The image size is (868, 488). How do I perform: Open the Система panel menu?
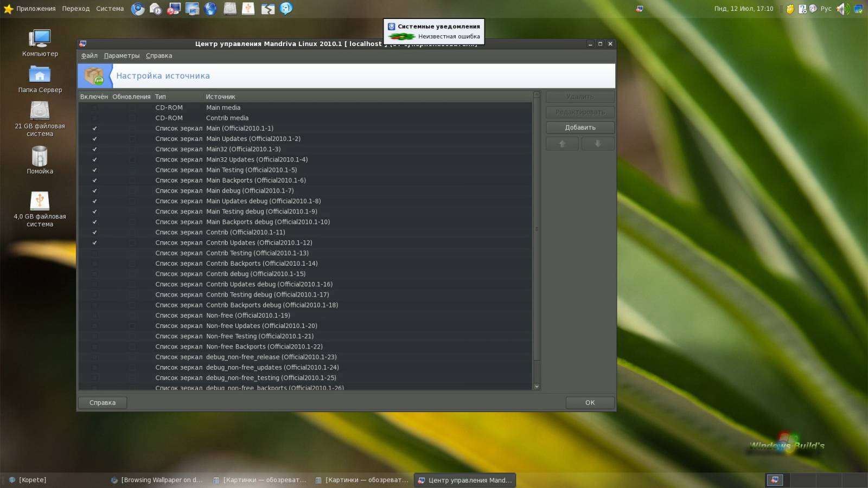coord(110,9)
